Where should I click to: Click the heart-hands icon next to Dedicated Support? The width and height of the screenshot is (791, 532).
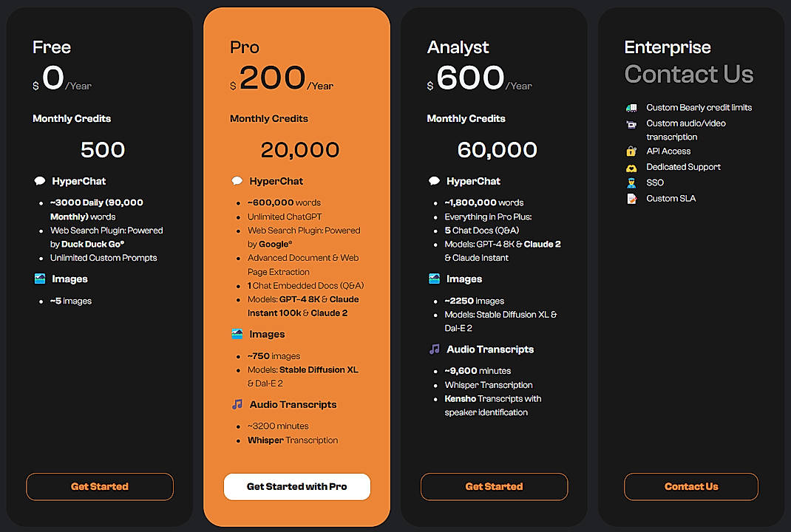click(x=633, y=166)
